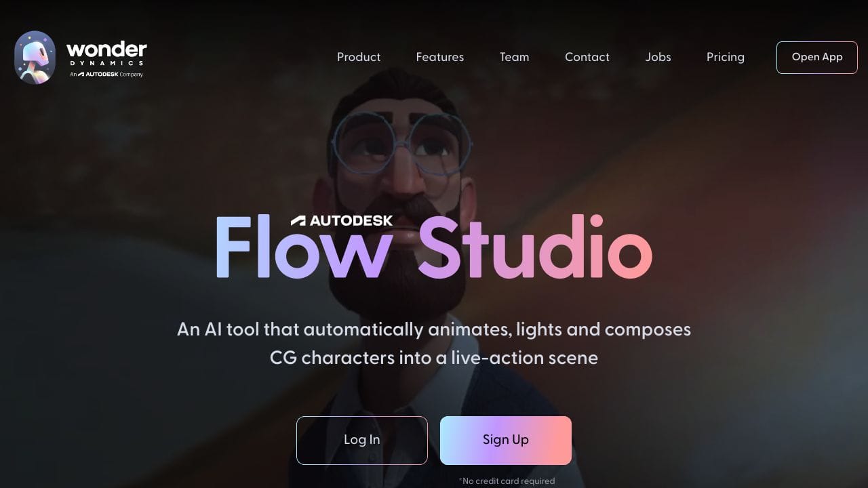Choose the gradient Sign Up button
Viewport: 868px width, 488px height.
click(506, 441)
